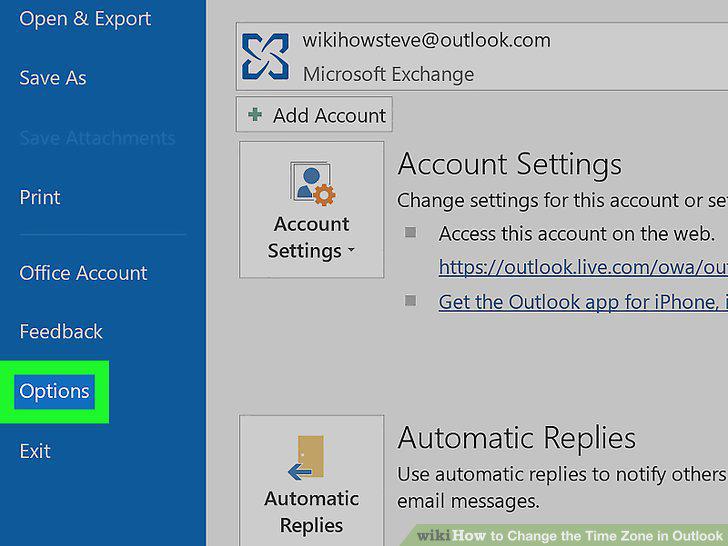This screenshot has width=728, height=546.
Task: Open the Account Settings dropdown button
Action: pyautogui.click(x=312, y=210)
